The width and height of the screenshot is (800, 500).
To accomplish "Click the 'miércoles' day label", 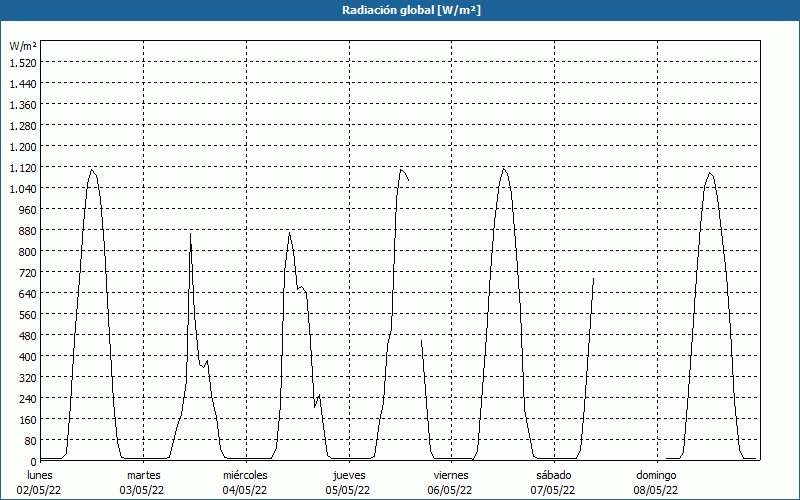I will (x=245, y=475).
